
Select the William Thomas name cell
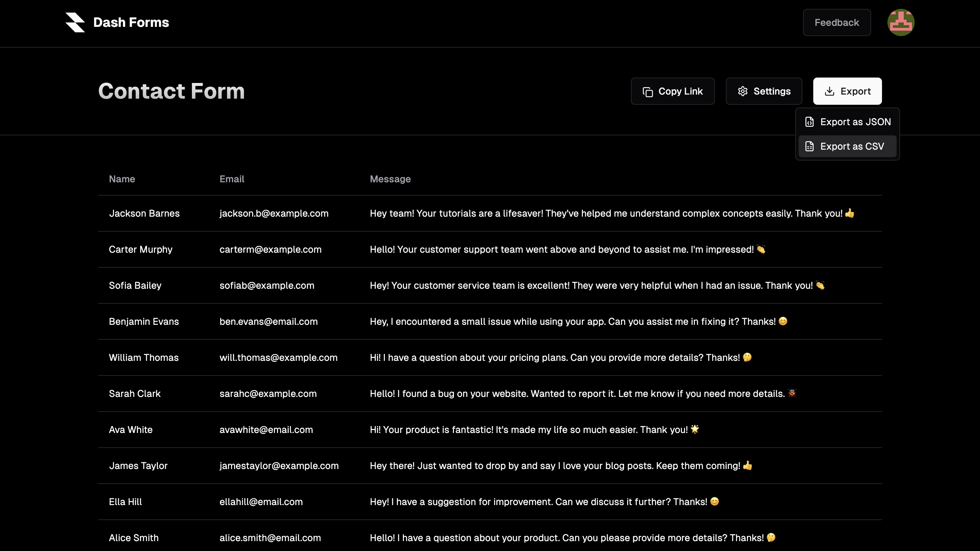[x=143, y=358]
